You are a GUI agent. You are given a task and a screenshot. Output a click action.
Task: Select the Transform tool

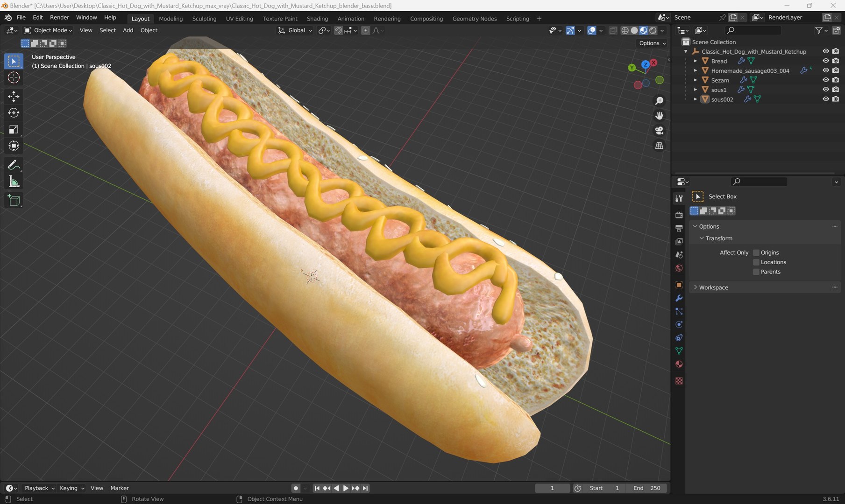point(14,146)
